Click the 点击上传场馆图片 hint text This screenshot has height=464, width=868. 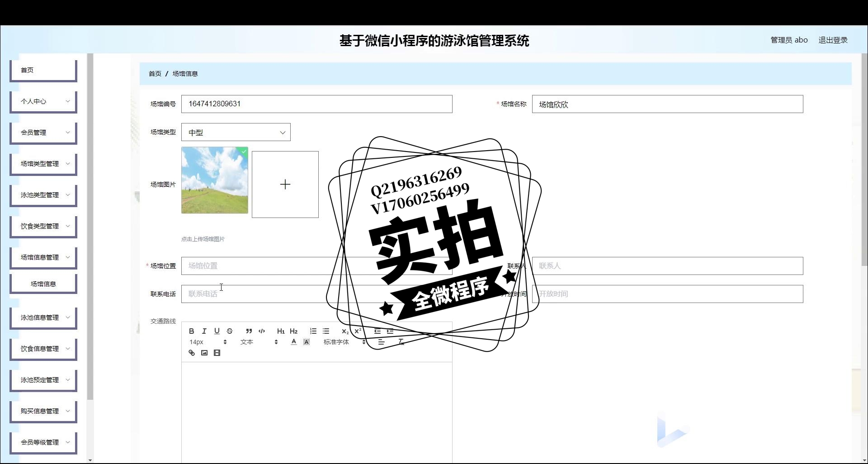[x=203, y=239]
